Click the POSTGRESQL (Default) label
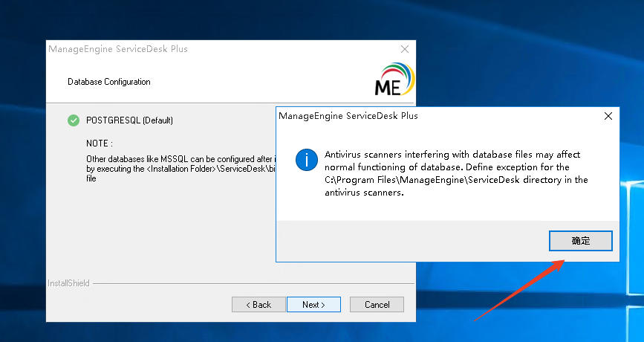This screenshot has width=644, height=342. (x=129, y=120)
